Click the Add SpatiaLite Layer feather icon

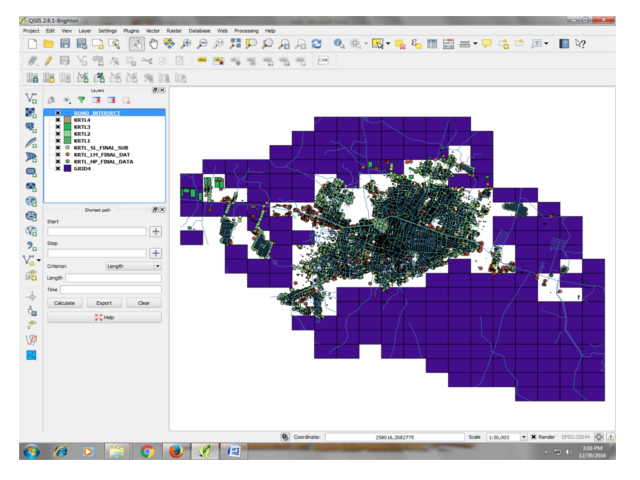pos(31,142)
